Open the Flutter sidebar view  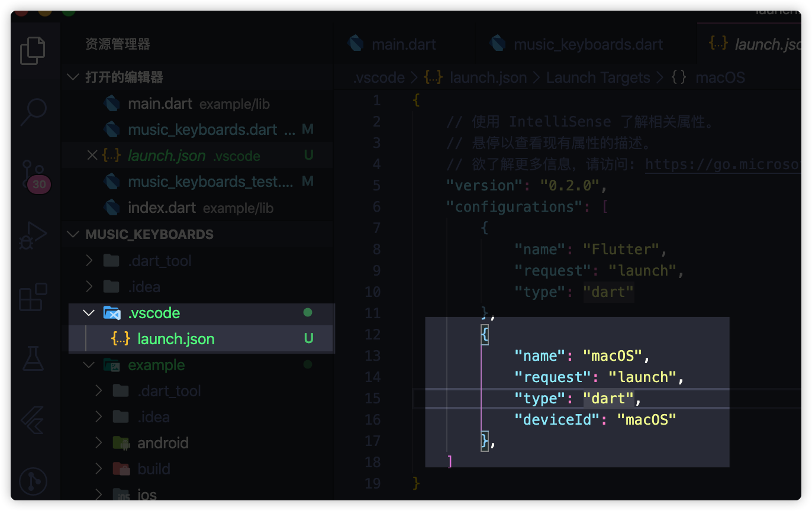33,420
